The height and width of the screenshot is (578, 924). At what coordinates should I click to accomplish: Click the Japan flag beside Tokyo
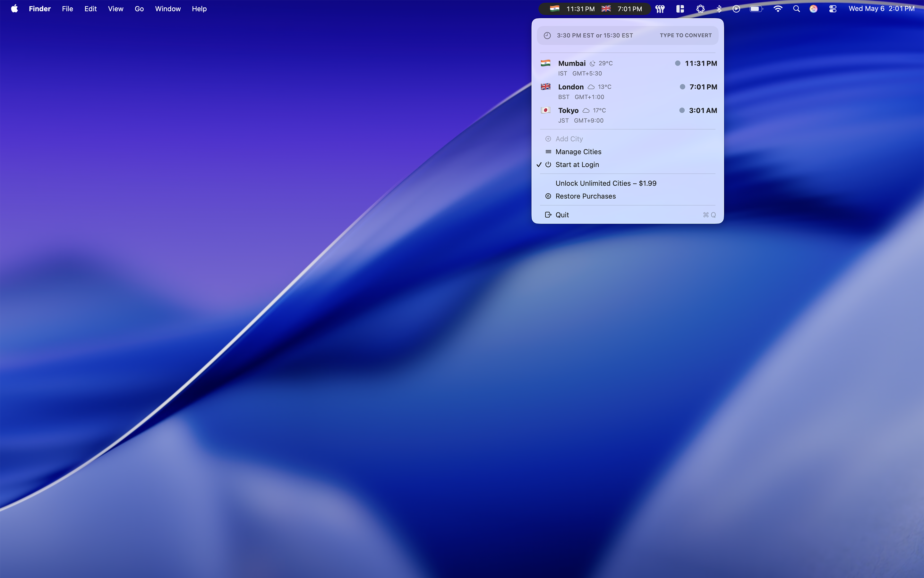(x=545, y=110)
